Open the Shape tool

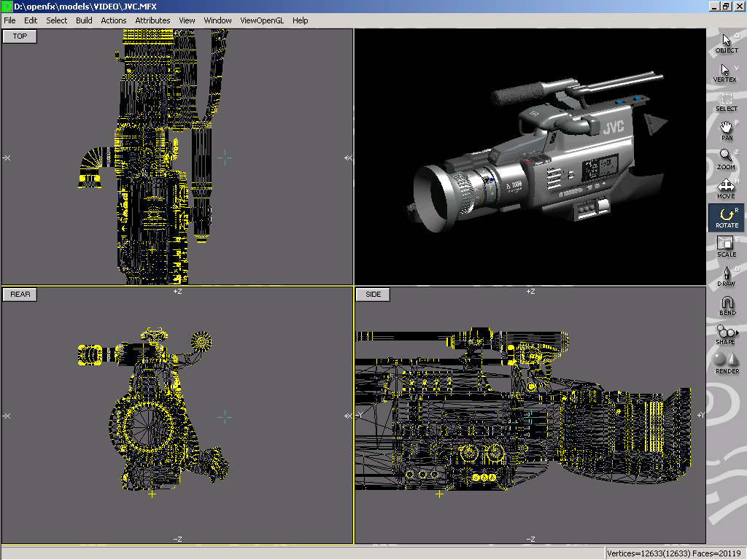point(726,334)
